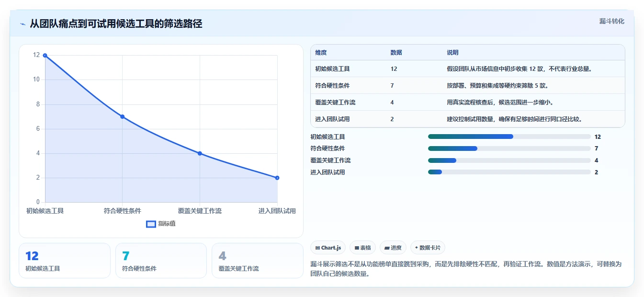This screenshot has height=297, width=644.
Task: Toggle the 指标值 legend swatch
Action: pos(151,224)
